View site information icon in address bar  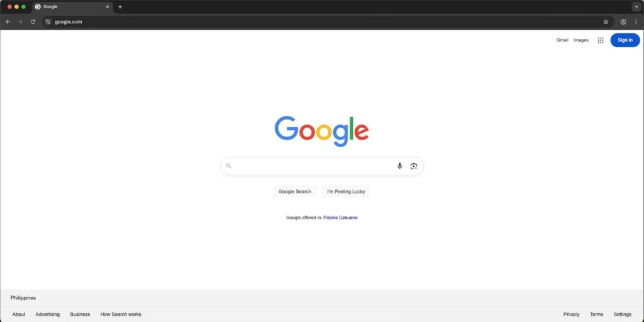pos(48,22)
